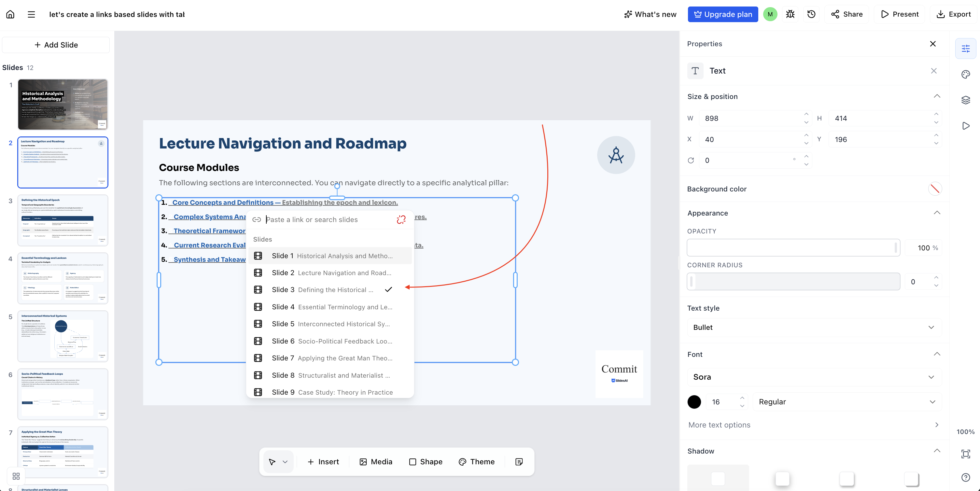The height and width of the screenshot is (491, 980).
Task: Select Slide 1 Historical Analysis link option
Action: click(330, 256)
